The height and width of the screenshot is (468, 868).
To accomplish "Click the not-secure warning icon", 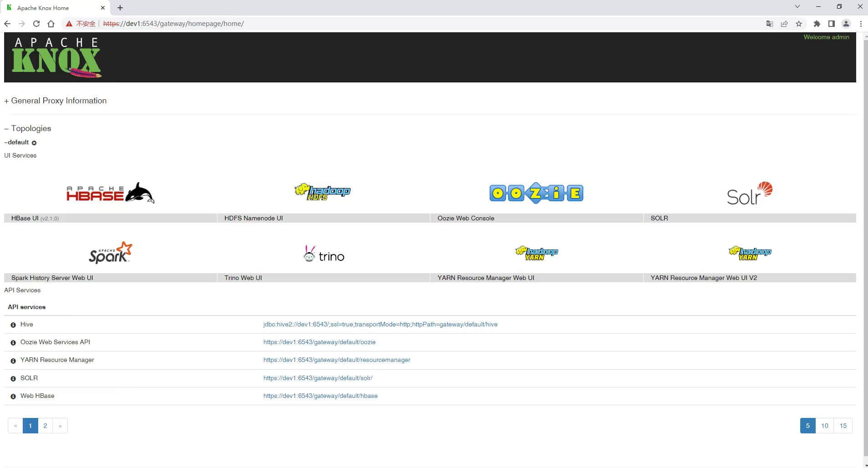I will (69, 24).
